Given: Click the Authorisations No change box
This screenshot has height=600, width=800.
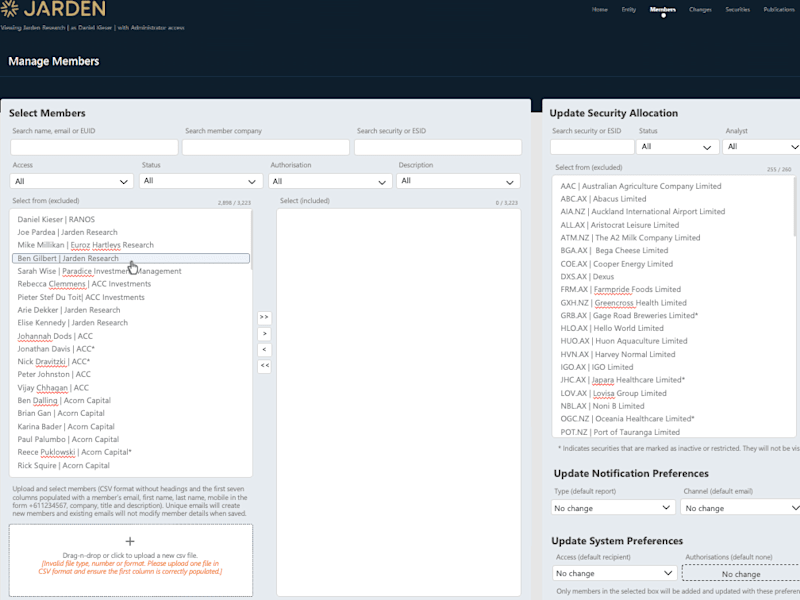Looking at the screenshot, I should coord(741,573).
